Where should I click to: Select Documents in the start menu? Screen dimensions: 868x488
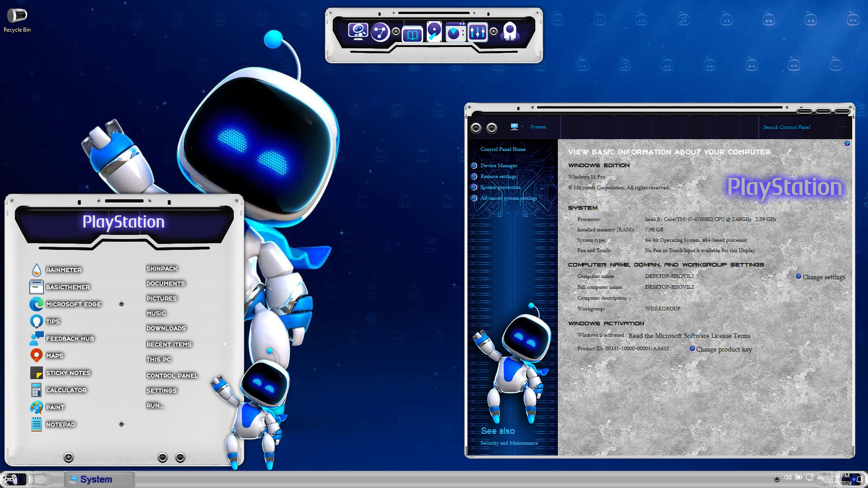165,283
